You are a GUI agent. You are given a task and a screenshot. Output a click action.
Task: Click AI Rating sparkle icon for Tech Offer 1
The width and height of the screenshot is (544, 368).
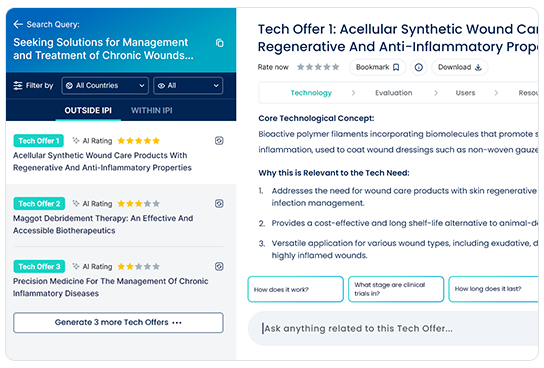[76, 140]
